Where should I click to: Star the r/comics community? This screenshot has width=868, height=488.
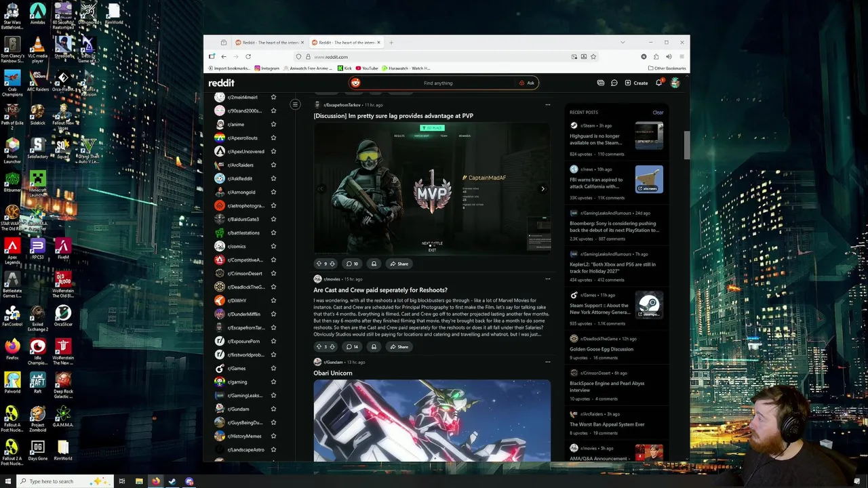pos(273,246)
